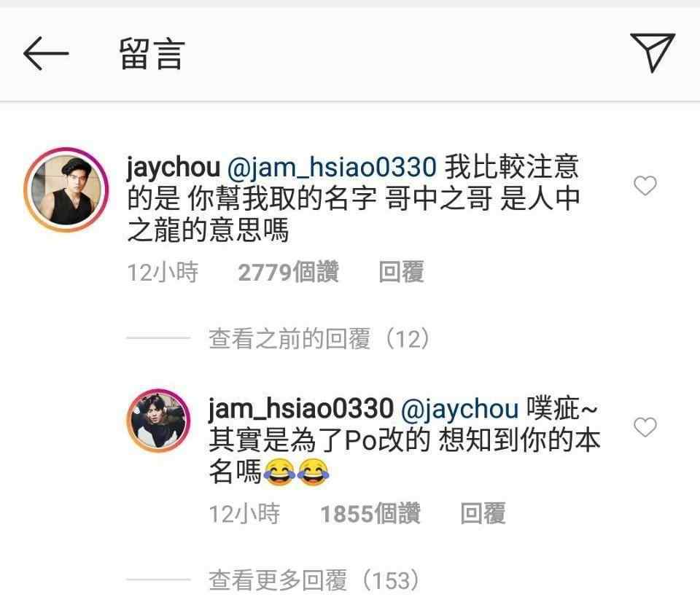Screen dimensions: 700x597
Task: Click jam_hsiao0330 username on the reply
Action: [x=301, y=409]
